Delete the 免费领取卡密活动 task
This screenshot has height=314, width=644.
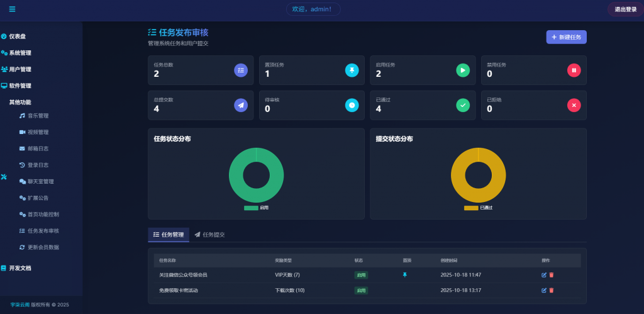coord(552,290)
